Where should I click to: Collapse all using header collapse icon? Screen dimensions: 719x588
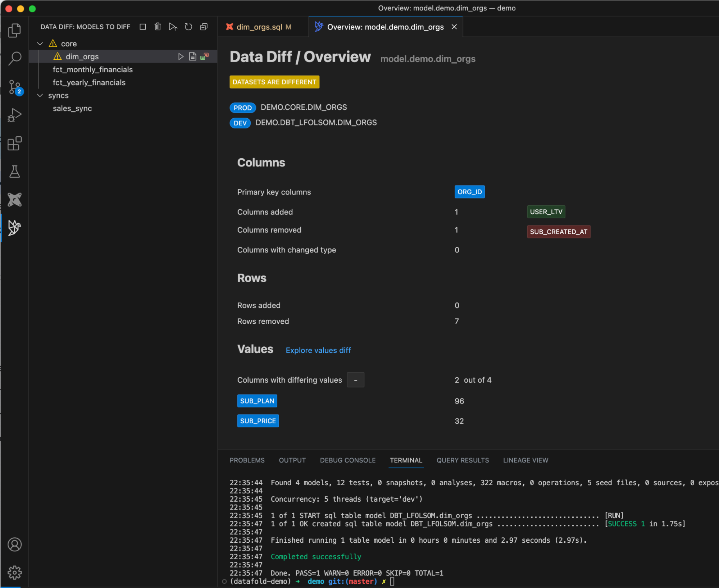[204, 27]
